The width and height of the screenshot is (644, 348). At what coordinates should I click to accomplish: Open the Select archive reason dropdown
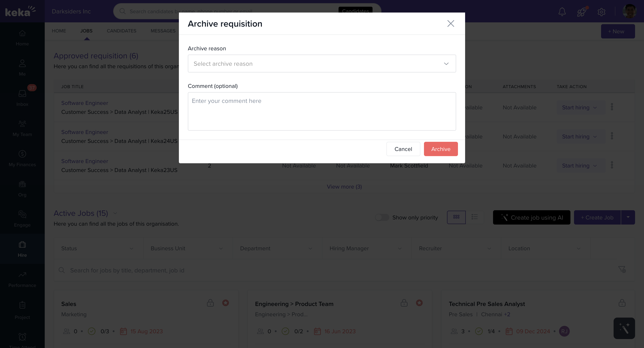[322, 64]
